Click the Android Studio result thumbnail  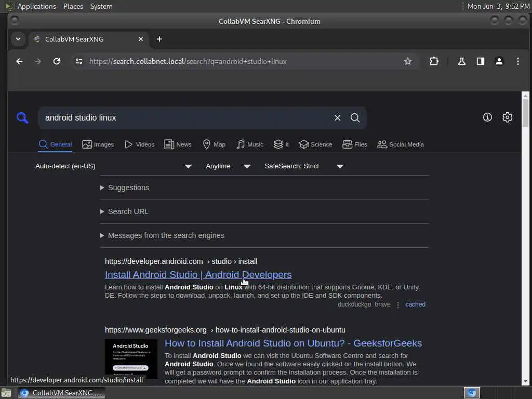pyautogui.click(x=131, y=359)
